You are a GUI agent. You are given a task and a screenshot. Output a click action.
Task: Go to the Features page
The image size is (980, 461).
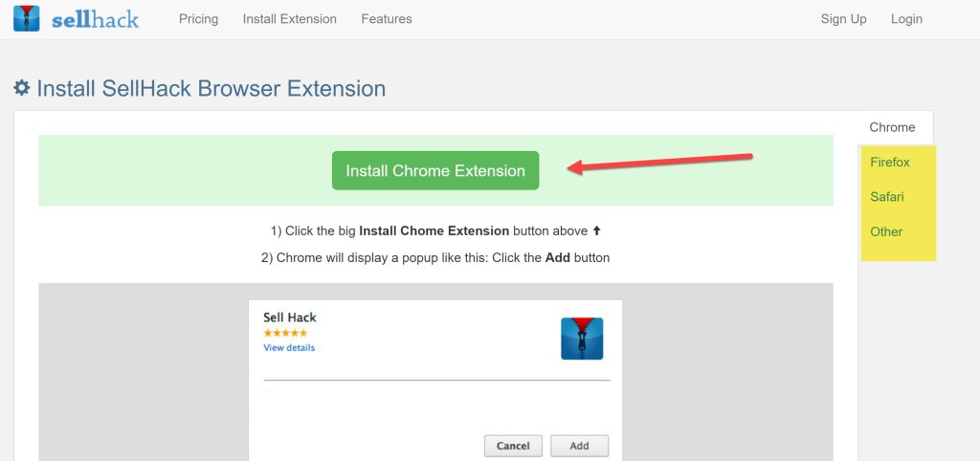click(x=387, y=19)
